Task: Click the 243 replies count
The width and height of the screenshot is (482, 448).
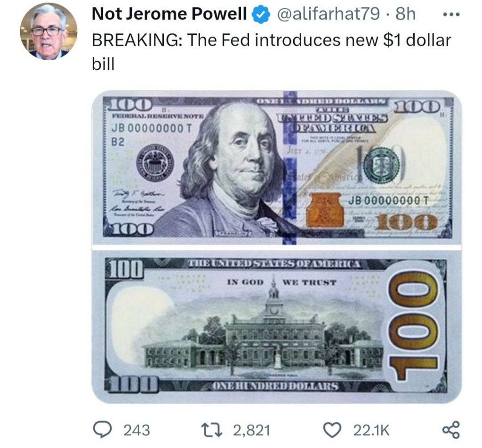Action: (x=137, y=430)
